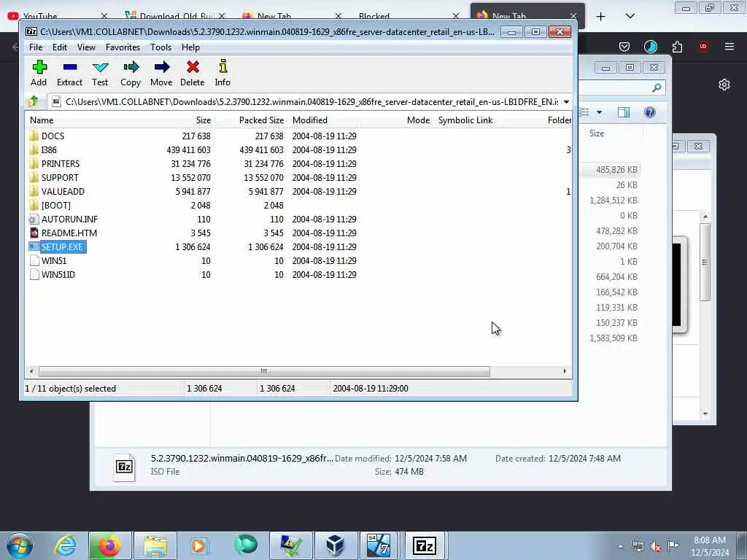Open a new Firefox tab plus button
747x560 pixels.
point(601,17)
